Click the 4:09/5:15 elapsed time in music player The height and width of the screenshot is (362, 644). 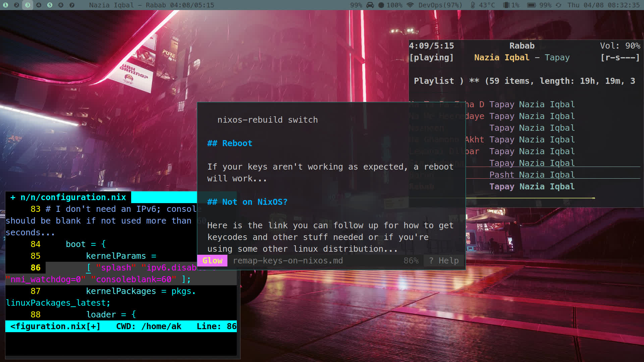[x=431, y=46]
